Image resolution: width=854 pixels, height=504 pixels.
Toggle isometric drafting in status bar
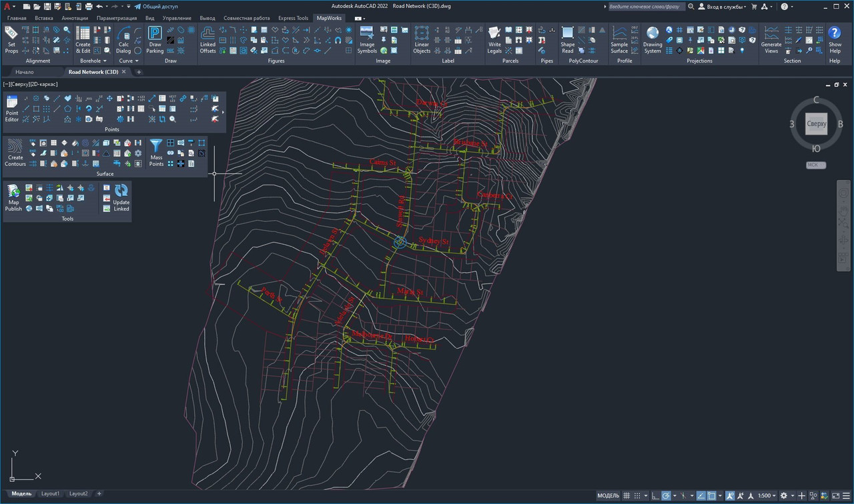[683, 496]
